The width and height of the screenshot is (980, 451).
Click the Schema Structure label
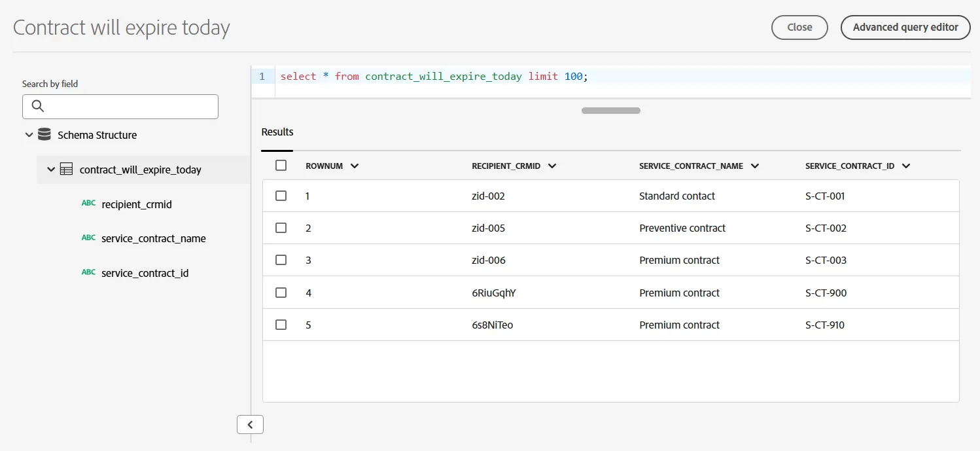97,135
